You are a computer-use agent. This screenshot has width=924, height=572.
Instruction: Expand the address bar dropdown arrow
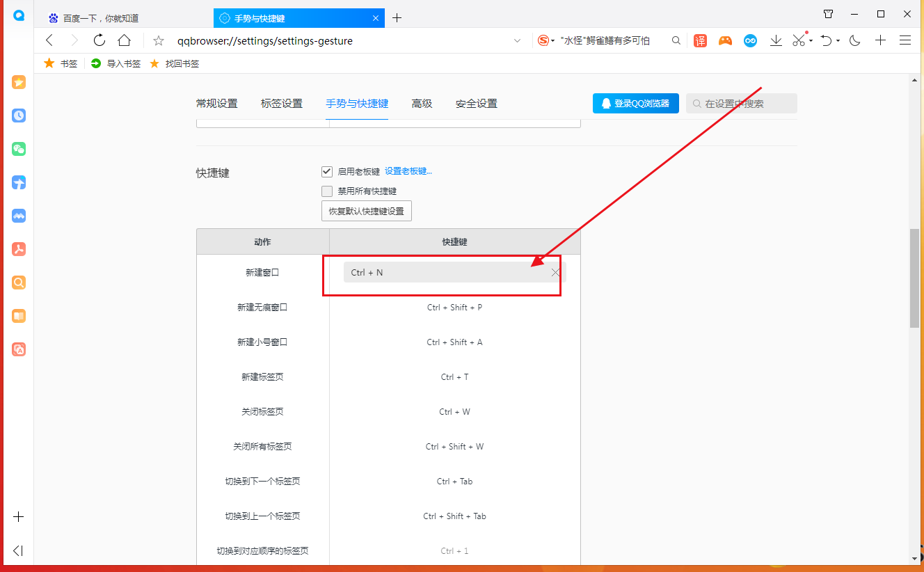click(x=517, y=41)
